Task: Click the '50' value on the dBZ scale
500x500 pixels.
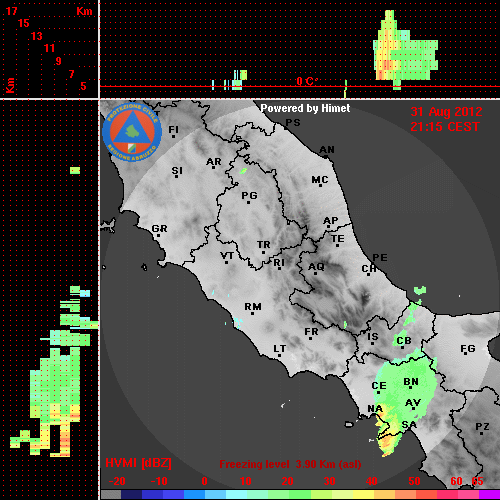Action: click(x=414, y=481)
